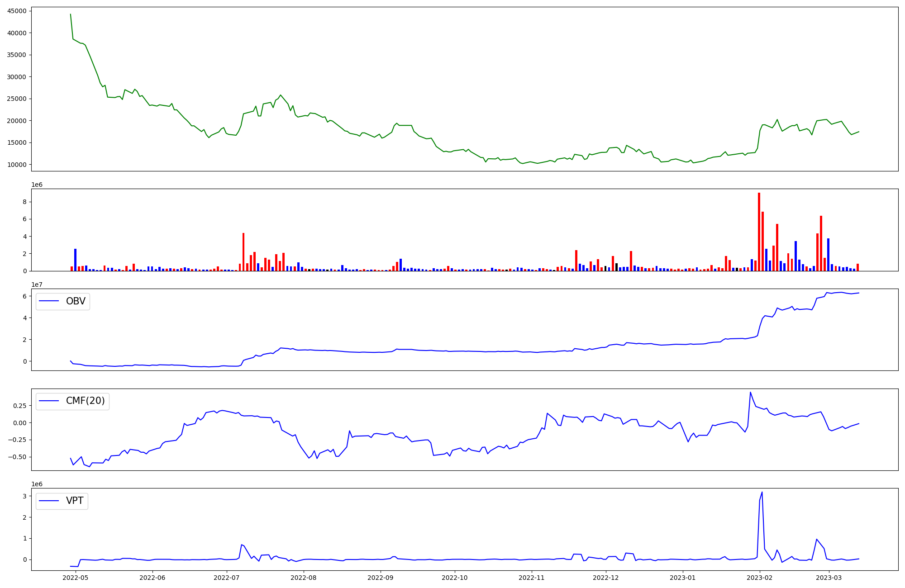
Task: Click the VPT legend box
Action: [62, 501]
